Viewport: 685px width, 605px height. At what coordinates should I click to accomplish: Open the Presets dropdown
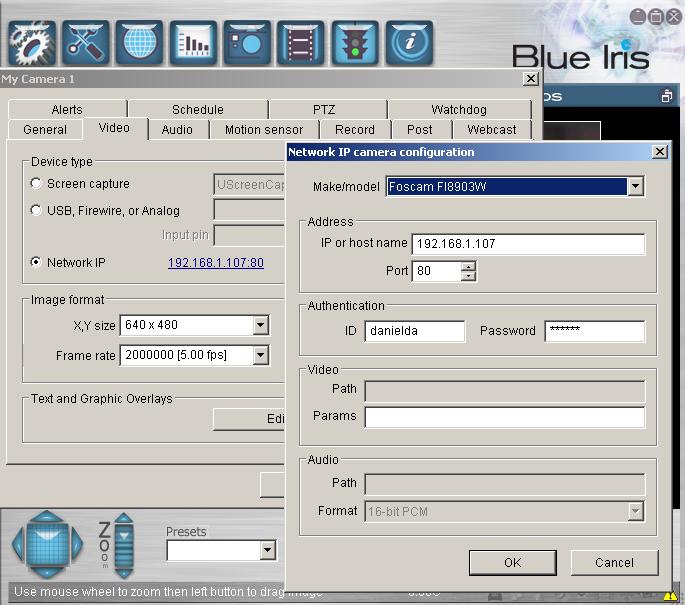(x=267, y=550)
